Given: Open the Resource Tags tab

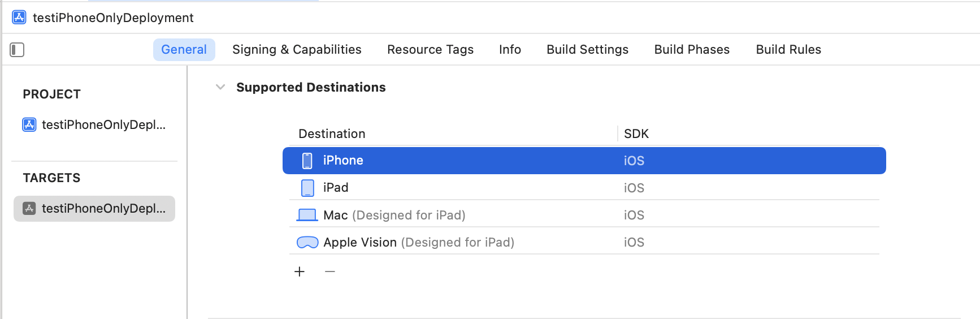Looking at the screenshot, I should tap(430, 50).
